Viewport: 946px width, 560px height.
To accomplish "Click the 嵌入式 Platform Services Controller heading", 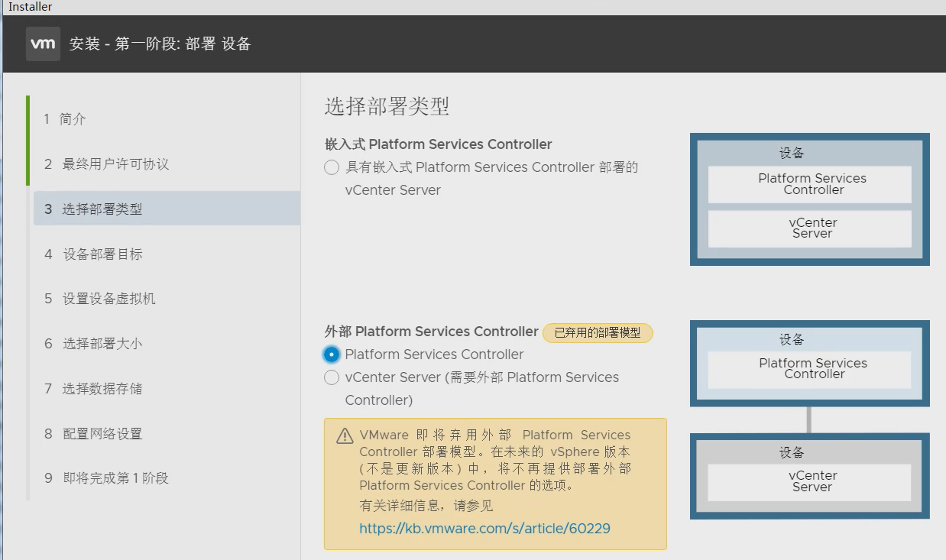I will point(438,144).
